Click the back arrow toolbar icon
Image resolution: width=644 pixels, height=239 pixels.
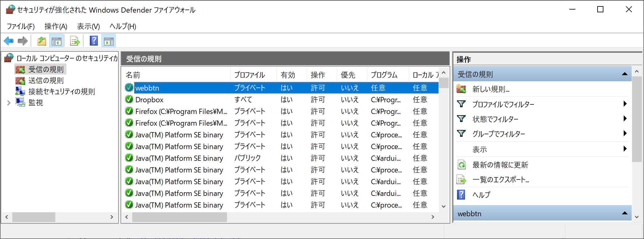pos(9,41)
